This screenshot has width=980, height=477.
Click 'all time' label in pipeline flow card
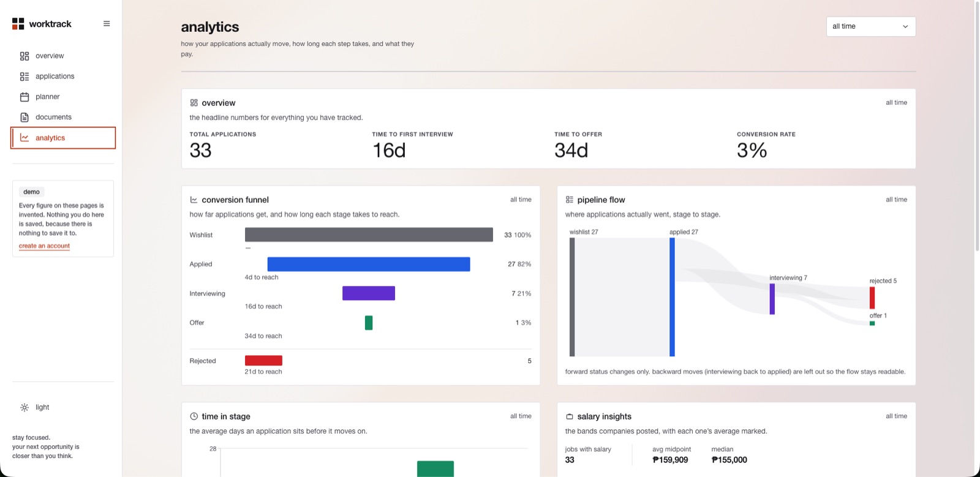(896, 200)
